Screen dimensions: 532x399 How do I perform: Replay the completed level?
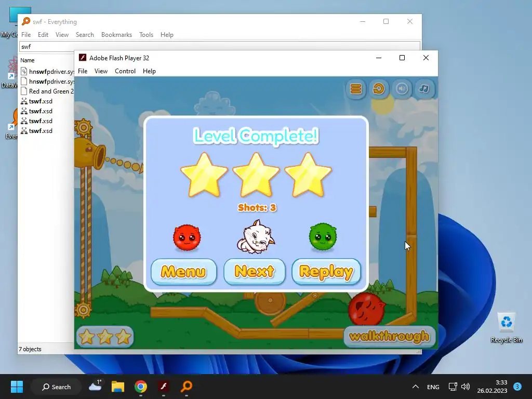coord(326,271)
